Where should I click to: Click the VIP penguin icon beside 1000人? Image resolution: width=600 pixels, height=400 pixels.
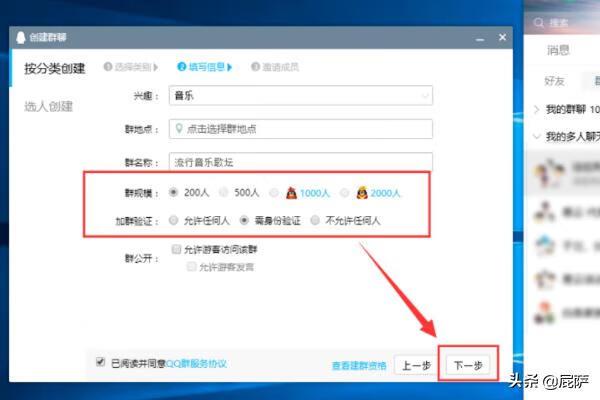coord(292,193)
